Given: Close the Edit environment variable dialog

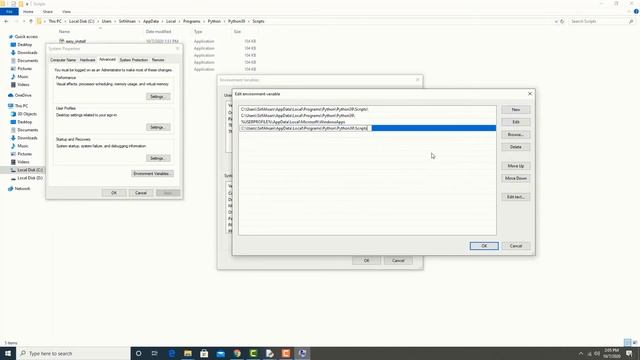Looking at the screenshot, I should coord(530,94).
